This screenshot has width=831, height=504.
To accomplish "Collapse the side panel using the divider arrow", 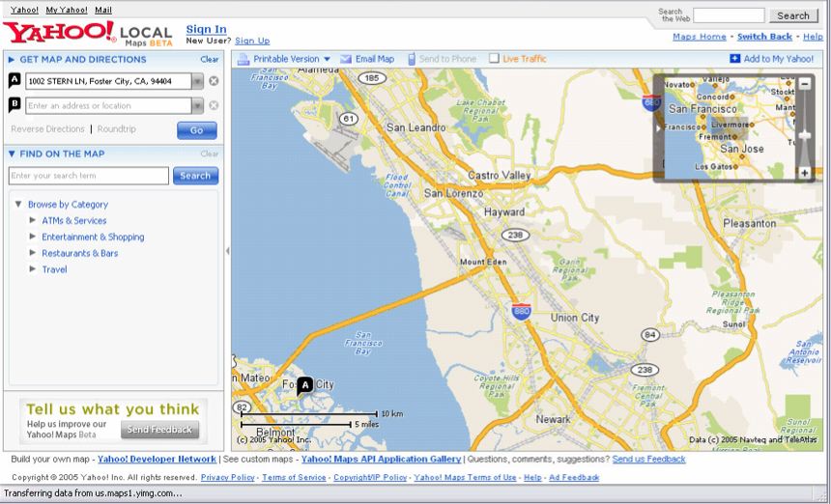I will (228, 251).
